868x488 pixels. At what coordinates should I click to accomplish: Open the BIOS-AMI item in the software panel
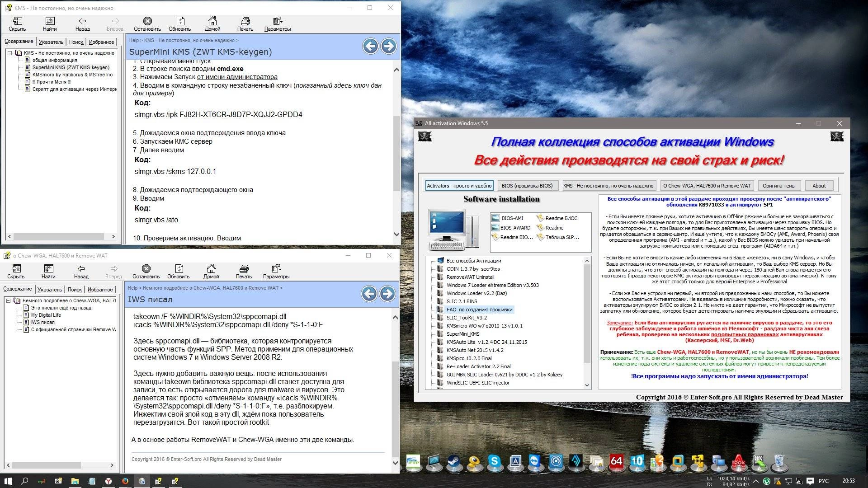pos(508,218)
